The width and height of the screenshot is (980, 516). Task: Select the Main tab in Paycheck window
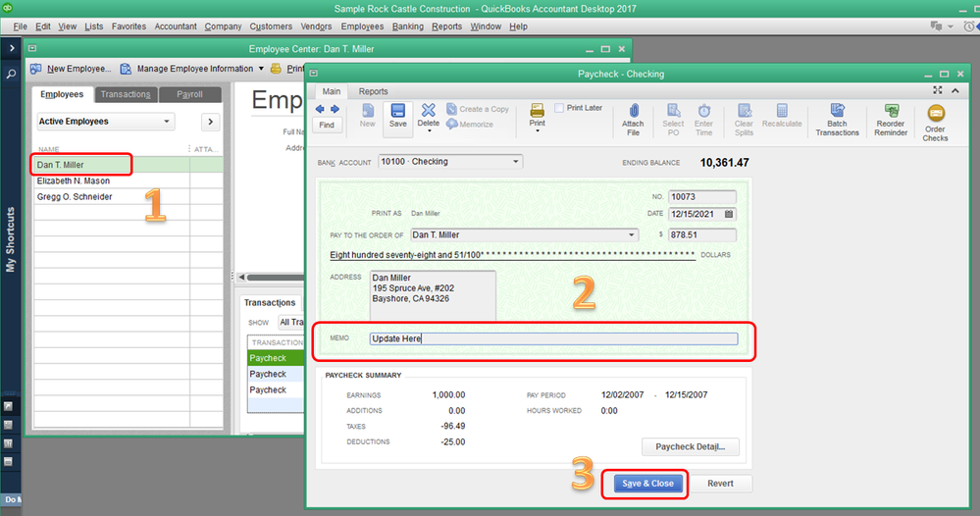click(332, 91)
